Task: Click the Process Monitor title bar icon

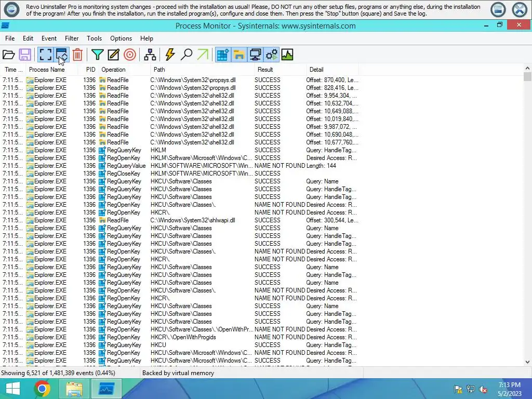Action: click(x=5, y=26)
